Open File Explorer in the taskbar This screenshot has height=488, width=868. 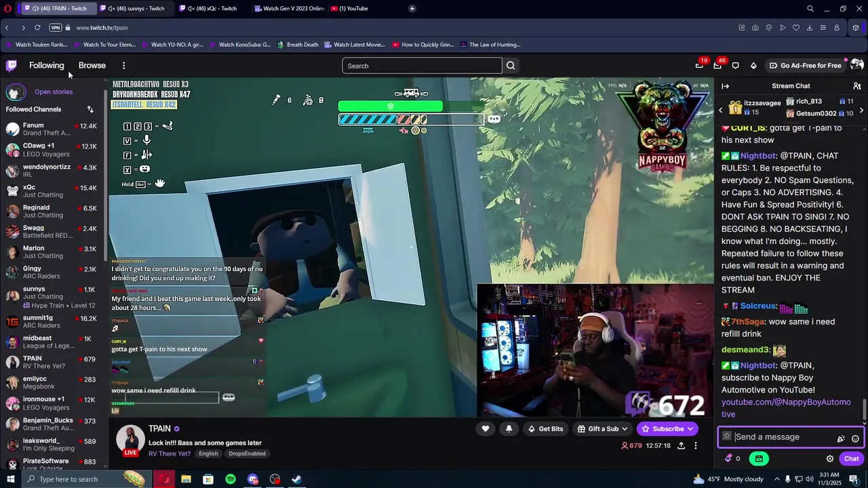pyautogui.click(x=186, y=479)
